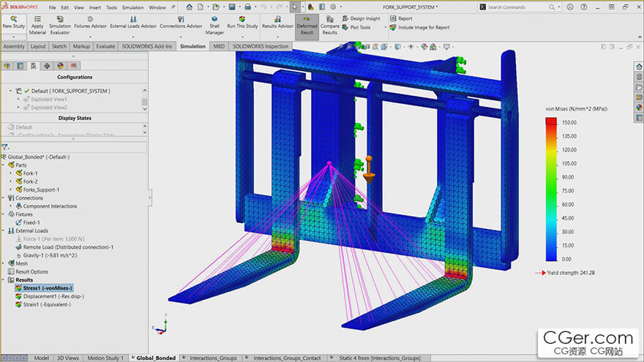Screen dimensions: 644x362
Task: Open the Simulation menu
Action: click(132, 7)
